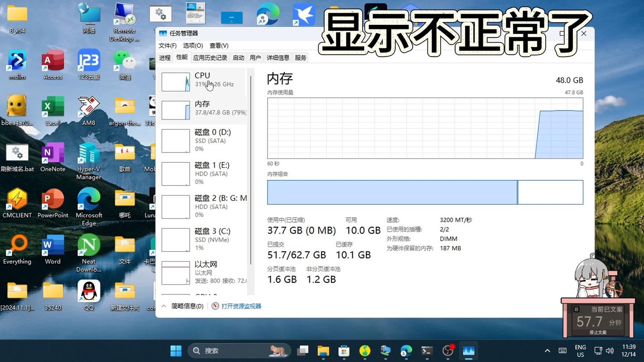Screen dimensions: 644x362
Task: Select the 内存 graph in the sidebar
Action: (x=202, y=109)
